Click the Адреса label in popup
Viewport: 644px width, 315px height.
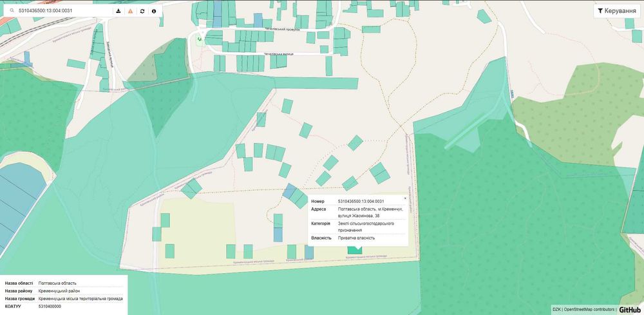[x=319, y=209]
